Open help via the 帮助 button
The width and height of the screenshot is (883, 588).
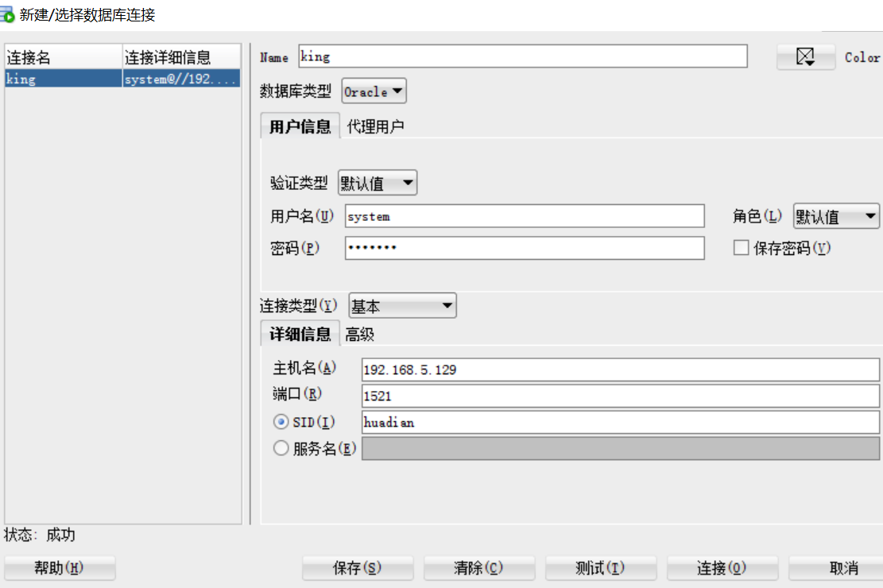coord(60,567)
